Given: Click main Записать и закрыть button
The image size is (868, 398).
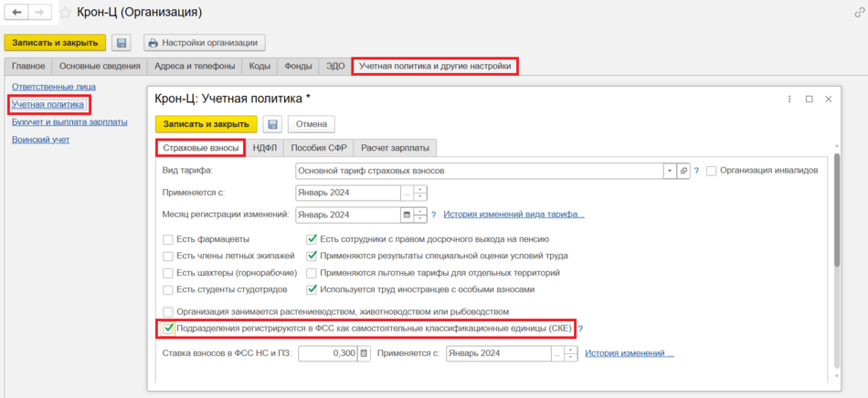Looking at the screenshot, I should 55,43.
